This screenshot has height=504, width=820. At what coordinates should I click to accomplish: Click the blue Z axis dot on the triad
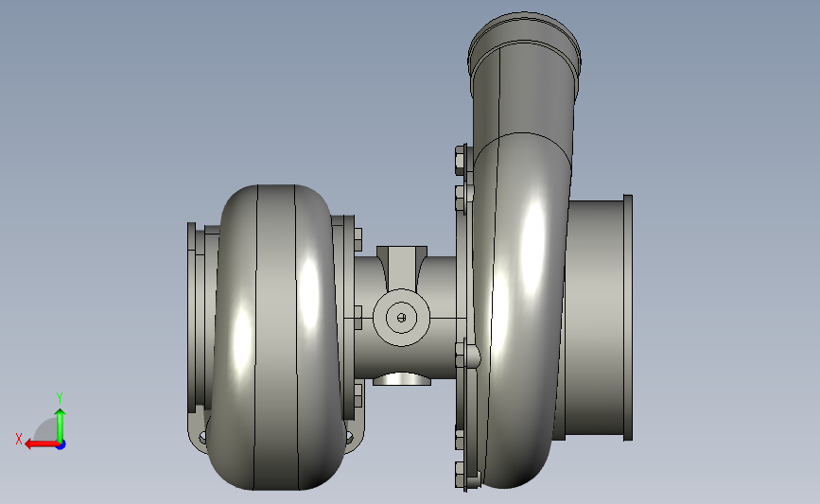[61, 445]
